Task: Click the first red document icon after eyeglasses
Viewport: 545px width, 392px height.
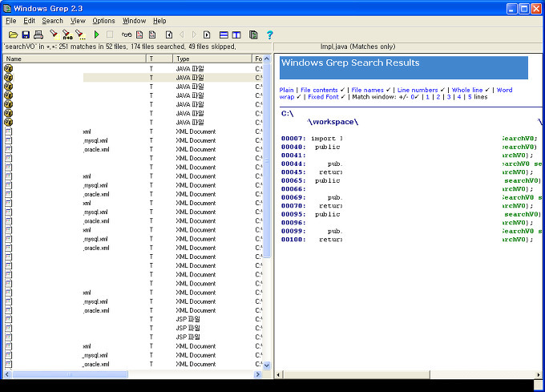Action: [x=139, y=34]
